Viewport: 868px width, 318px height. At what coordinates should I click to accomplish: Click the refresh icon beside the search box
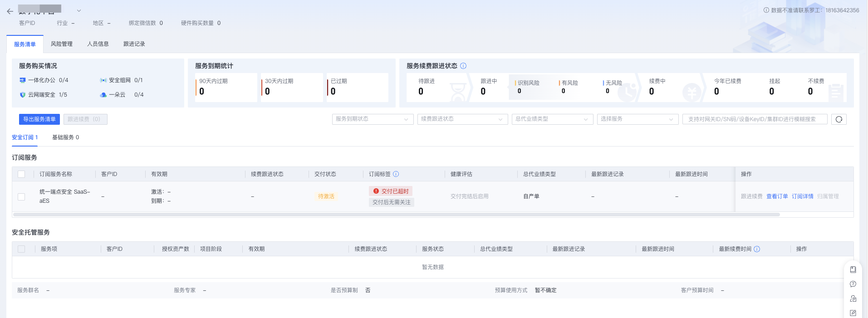839,119
